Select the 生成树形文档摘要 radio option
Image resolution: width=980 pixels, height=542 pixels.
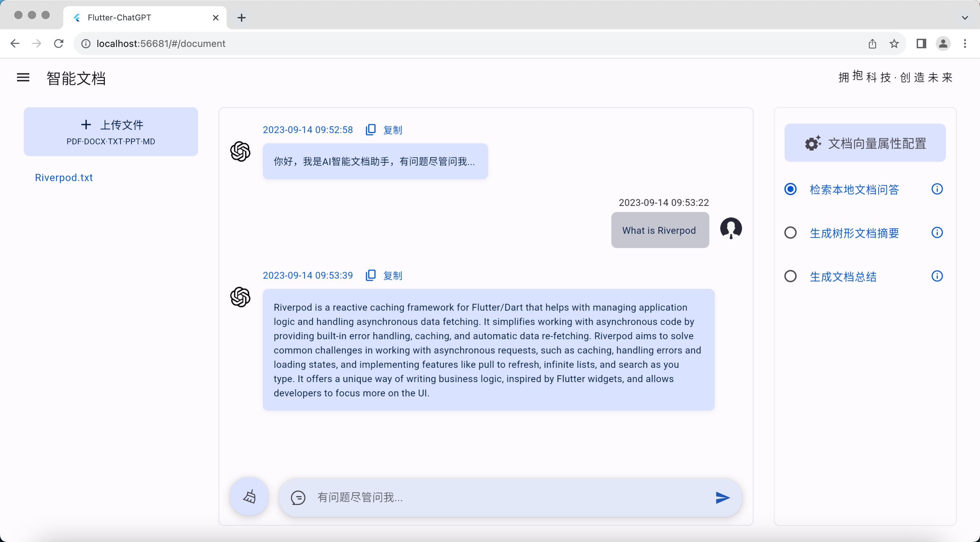(x=790, y=233)
